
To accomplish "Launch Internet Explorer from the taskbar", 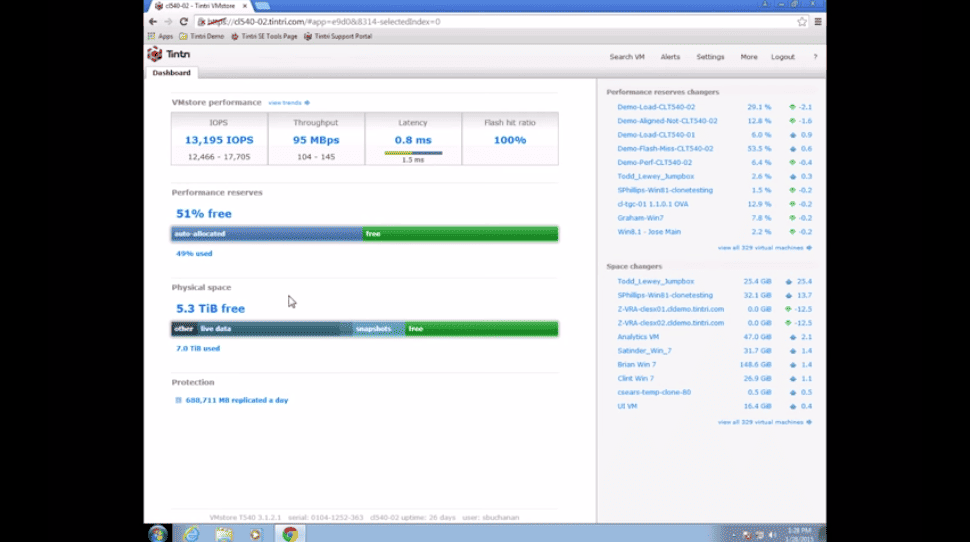I will [x=191, y=533].
